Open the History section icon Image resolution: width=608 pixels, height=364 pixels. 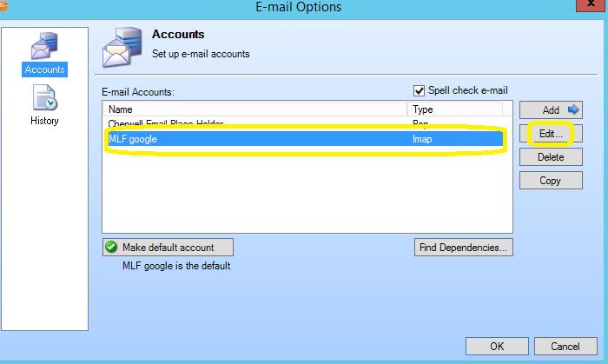click(44, 97)
